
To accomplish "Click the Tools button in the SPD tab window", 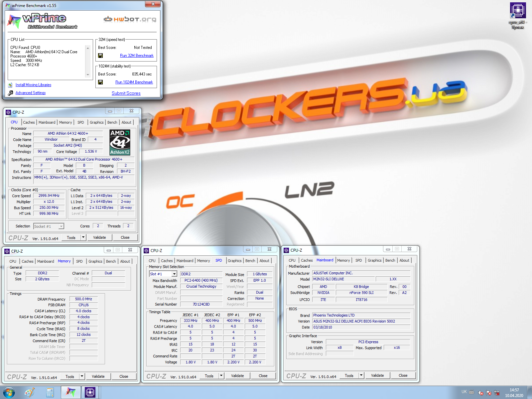I will click(209, 376).
